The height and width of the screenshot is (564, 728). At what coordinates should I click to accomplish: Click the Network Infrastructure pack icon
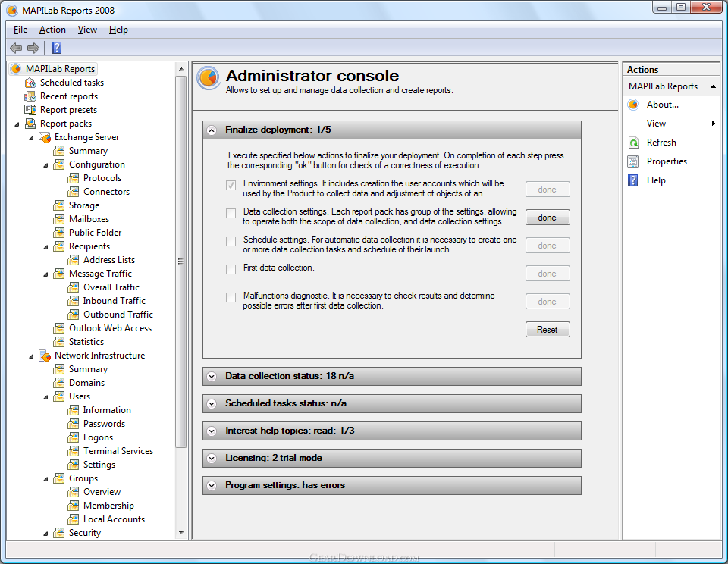45,356
